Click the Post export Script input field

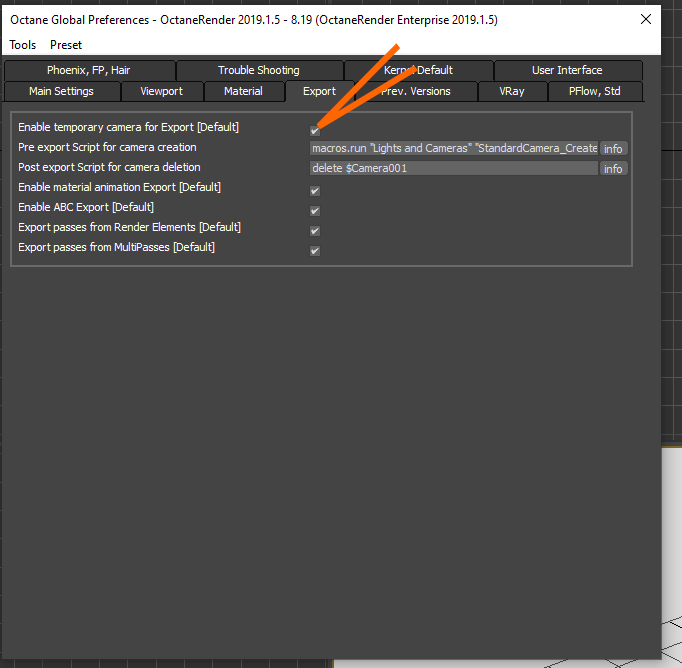pyautogui.click(x=454, y=168)
